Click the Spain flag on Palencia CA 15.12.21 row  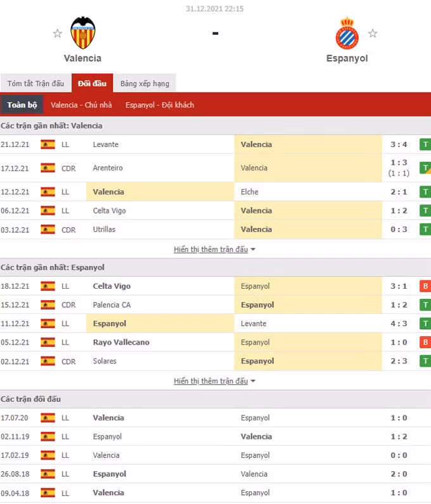coord(48,305)
